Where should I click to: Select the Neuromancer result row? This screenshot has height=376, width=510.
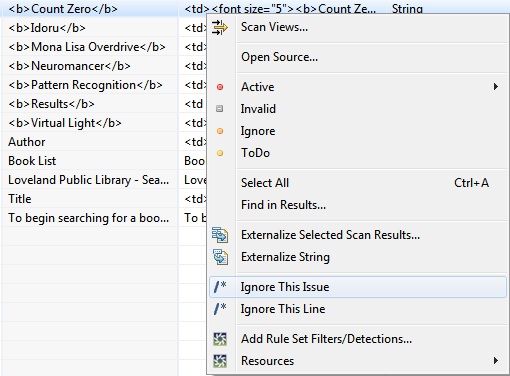(90, 66)
